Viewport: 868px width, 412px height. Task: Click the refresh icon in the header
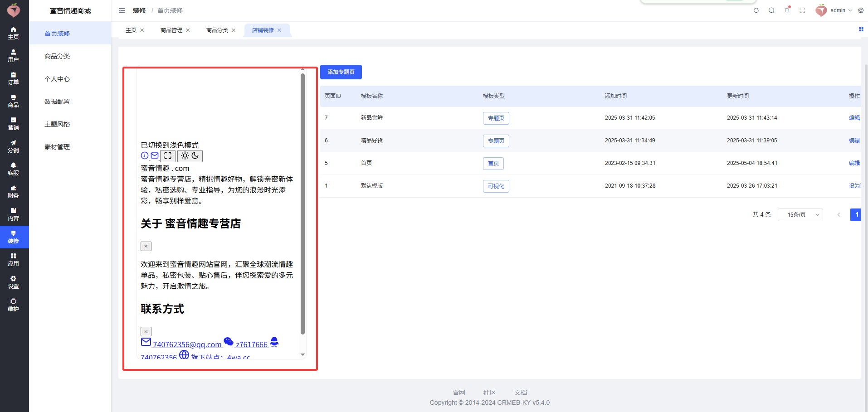click(x=756, y=10)
